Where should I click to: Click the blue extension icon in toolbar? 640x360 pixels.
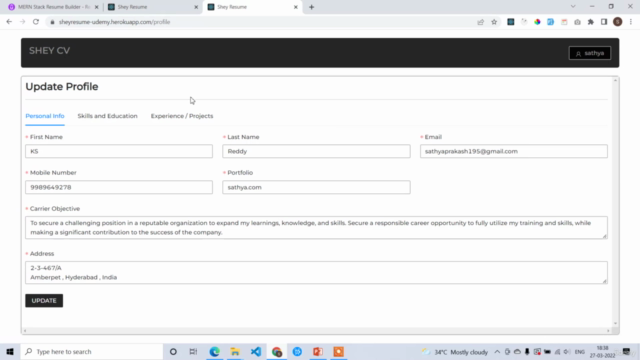[551, 22]
